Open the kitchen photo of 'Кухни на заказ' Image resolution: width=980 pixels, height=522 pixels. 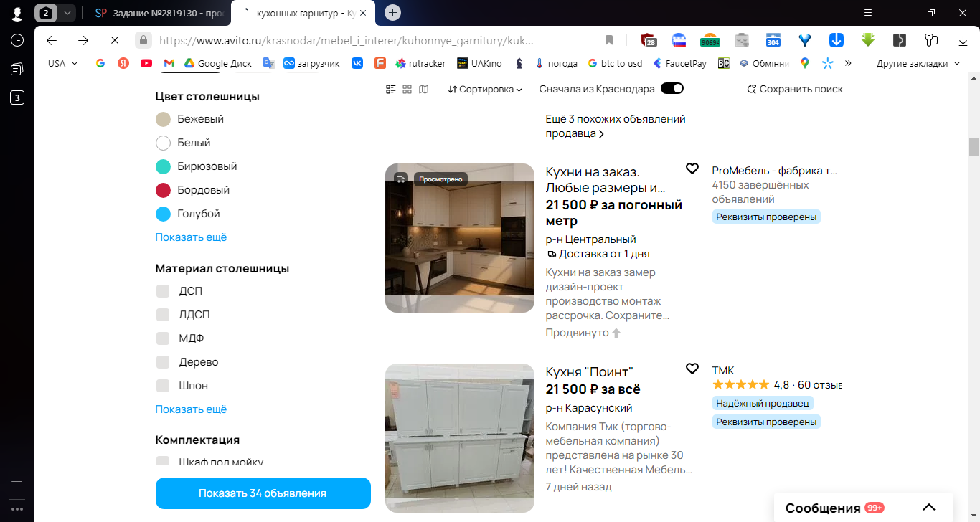coord(460,238)
